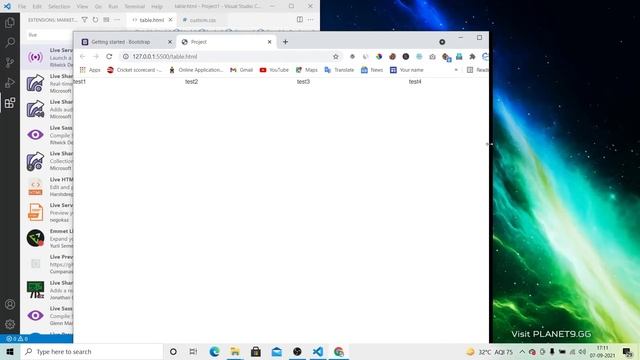640x360 pixels.
Task: Open the View menu in VS Code
Action: [82, 6]
